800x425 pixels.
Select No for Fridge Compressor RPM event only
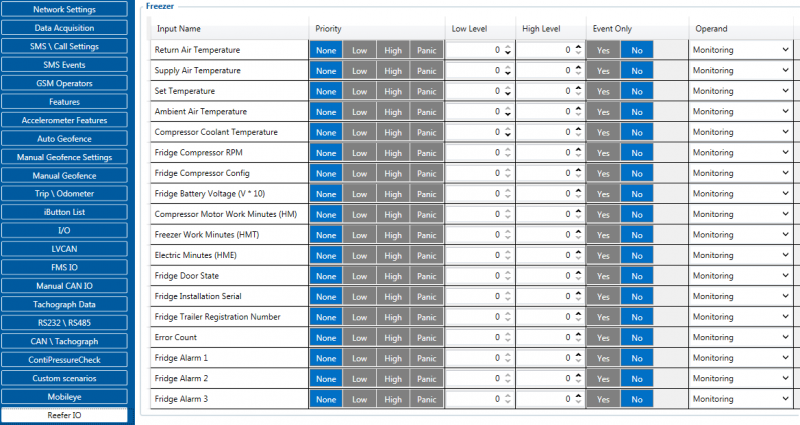tap(637, 153)
